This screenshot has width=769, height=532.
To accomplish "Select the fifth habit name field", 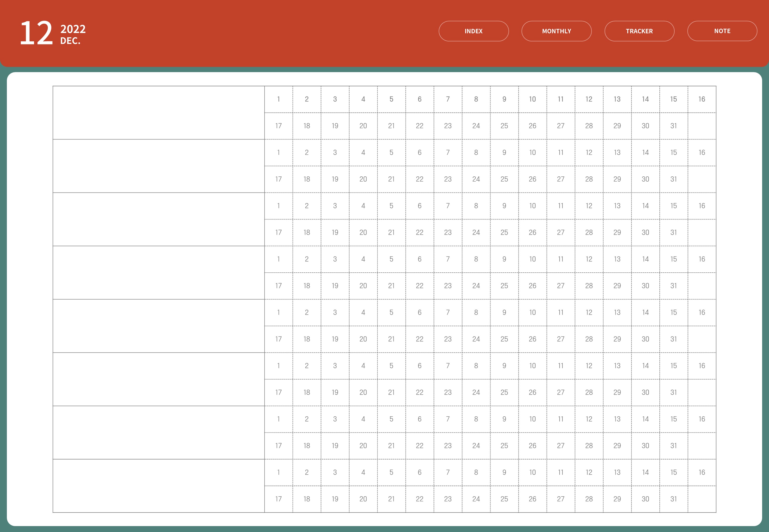I will tap(159, 326).
